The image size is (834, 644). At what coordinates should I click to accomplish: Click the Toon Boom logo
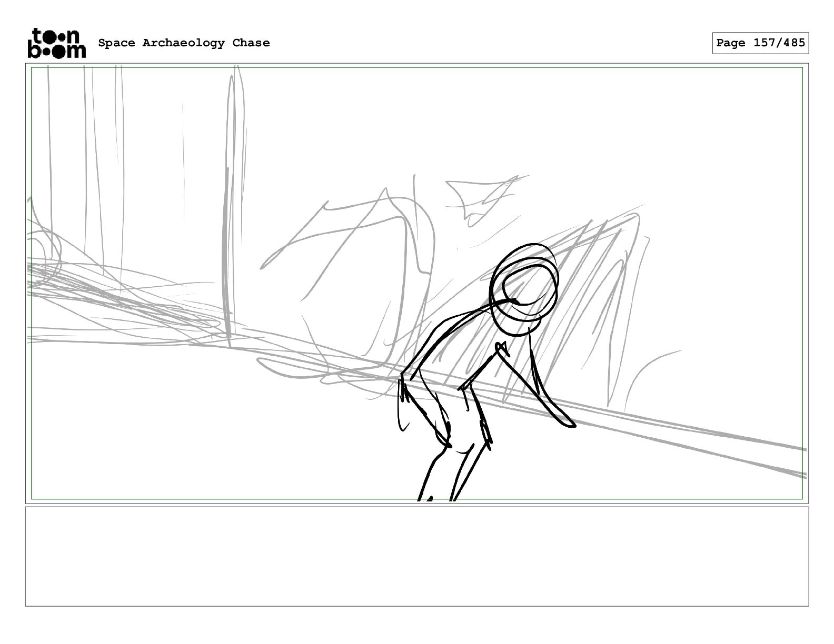[56, 43]
